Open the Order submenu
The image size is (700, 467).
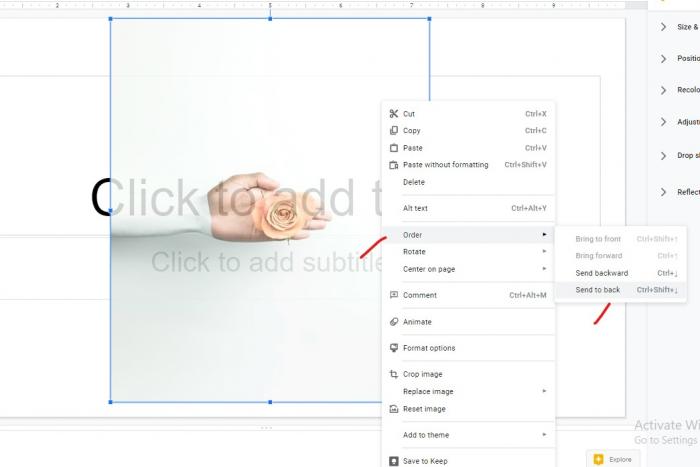(468, 234)
